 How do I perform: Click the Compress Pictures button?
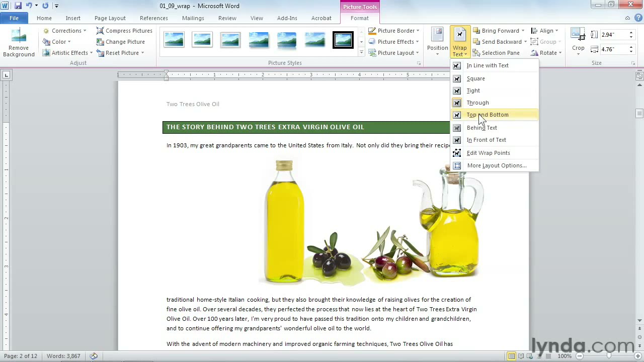(x=124, y=31)
